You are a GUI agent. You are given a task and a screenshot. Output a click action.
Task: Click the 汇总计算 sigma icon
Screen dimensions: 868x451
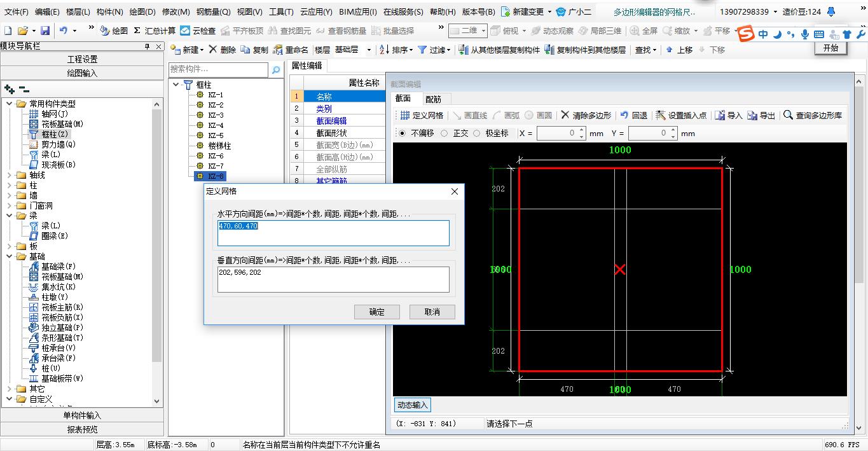coord(137,31)
